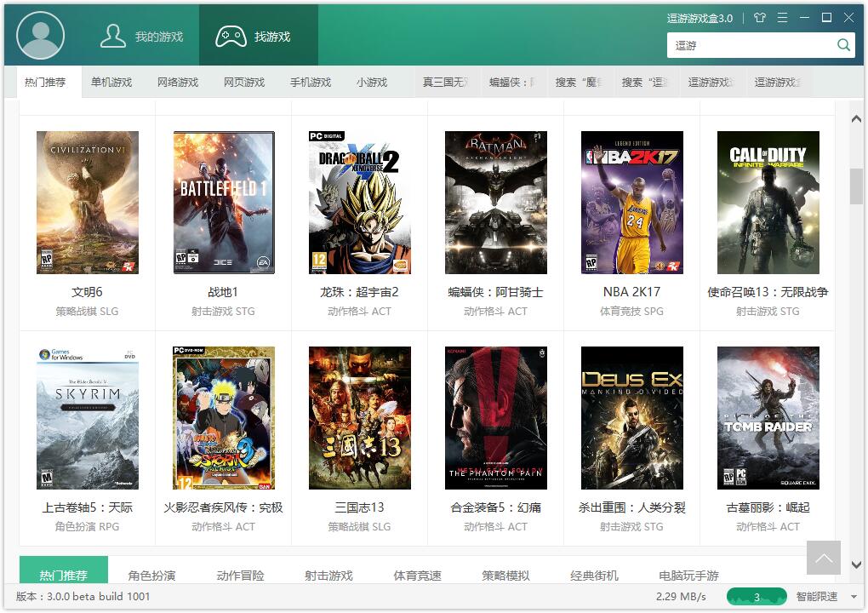Open the Deus Ex Mankind Divided cover
Image resolution: width=868 pixels, height=613 pixels.
[x=632, y=418]
